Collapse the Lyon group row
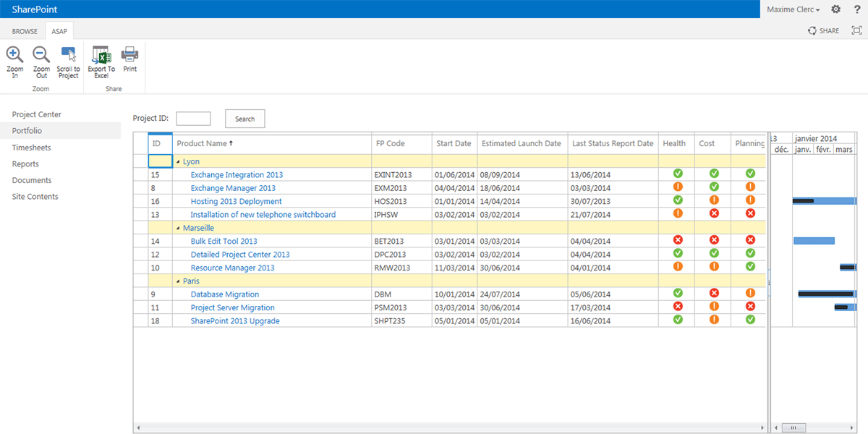Viewport: 868px width, 434px height. tap(179, 162)
